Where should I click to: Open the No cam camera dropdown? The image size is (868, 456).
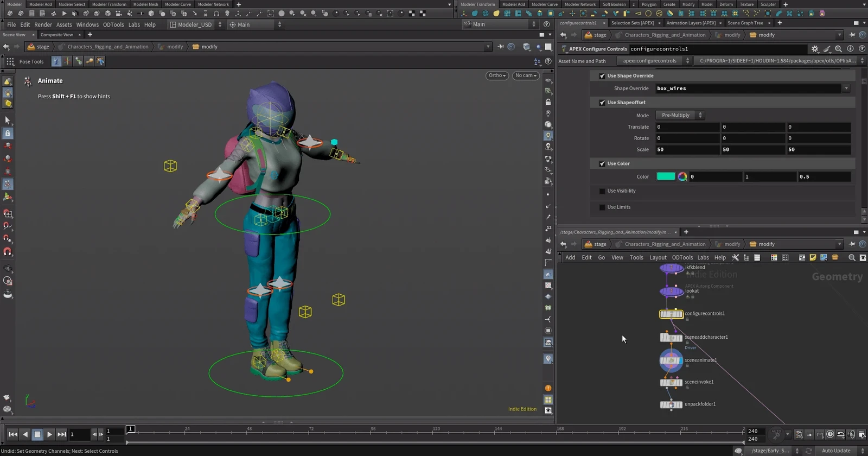pos(525,75)
